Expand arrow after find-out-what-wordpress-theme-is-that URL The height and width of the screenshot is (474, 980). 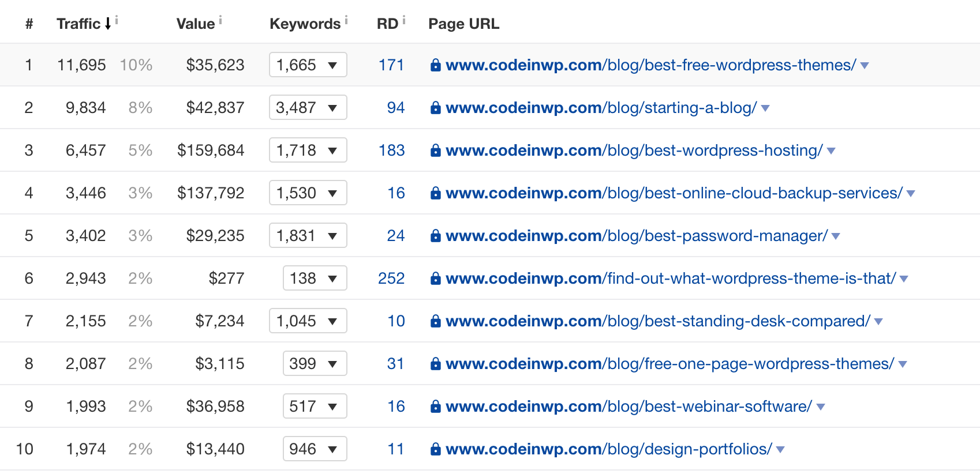pos(904,279)
